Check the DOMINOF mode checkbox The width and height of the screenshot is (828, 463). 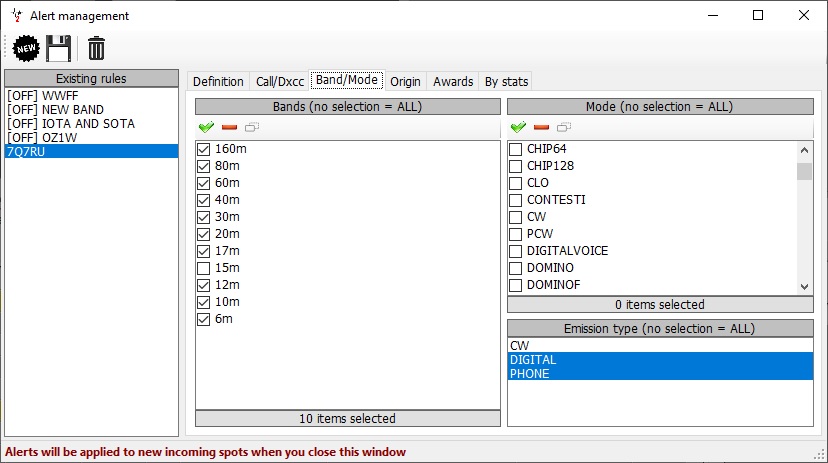tap(515, 285)
